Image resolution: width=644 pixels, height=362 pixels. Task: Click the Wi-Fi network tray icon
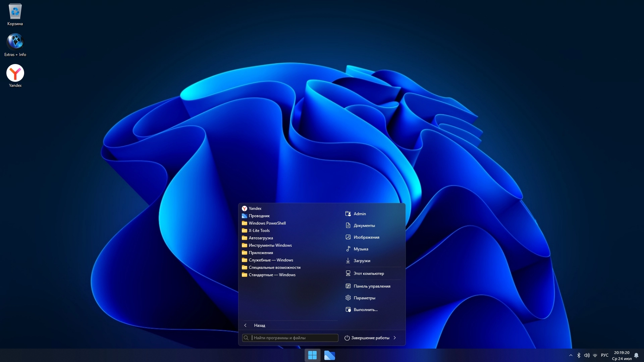(595, 355)
